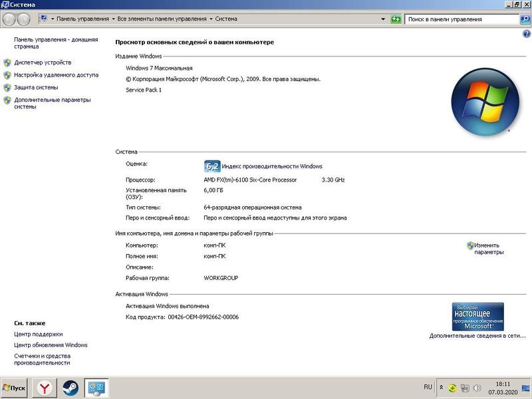Click Активация Windows выполнена text
Viewport: 532px width, 399px height.
[x=168, y=306]
